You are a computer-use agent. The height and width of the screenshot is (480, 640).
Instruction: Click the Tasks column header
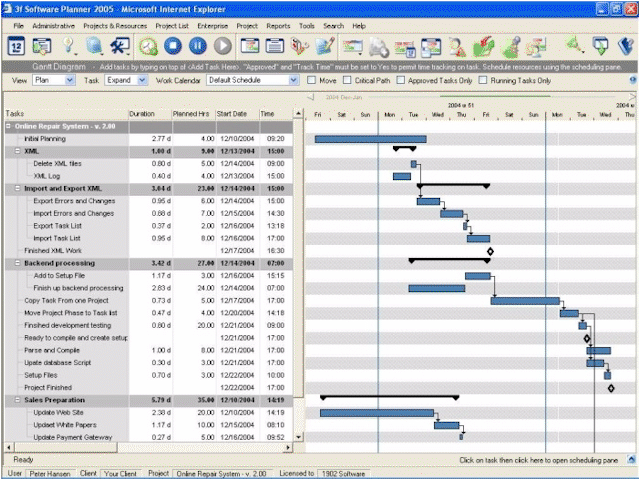[67, 114]
